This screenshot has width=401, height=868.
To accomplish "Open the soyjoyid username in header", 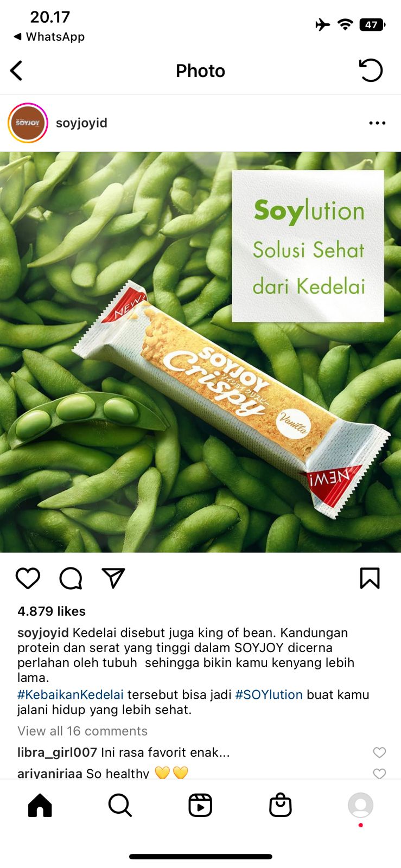I will [x=81, y=123].
